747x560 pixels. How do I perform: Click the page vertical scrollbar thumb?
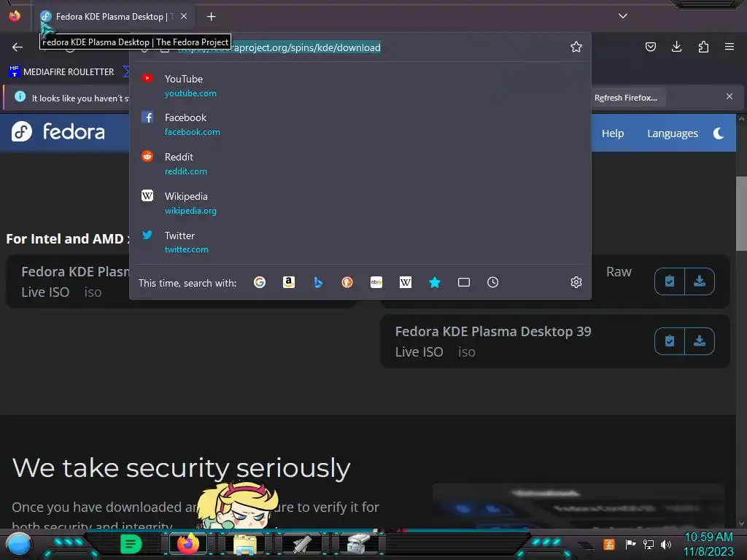[741, 214]
